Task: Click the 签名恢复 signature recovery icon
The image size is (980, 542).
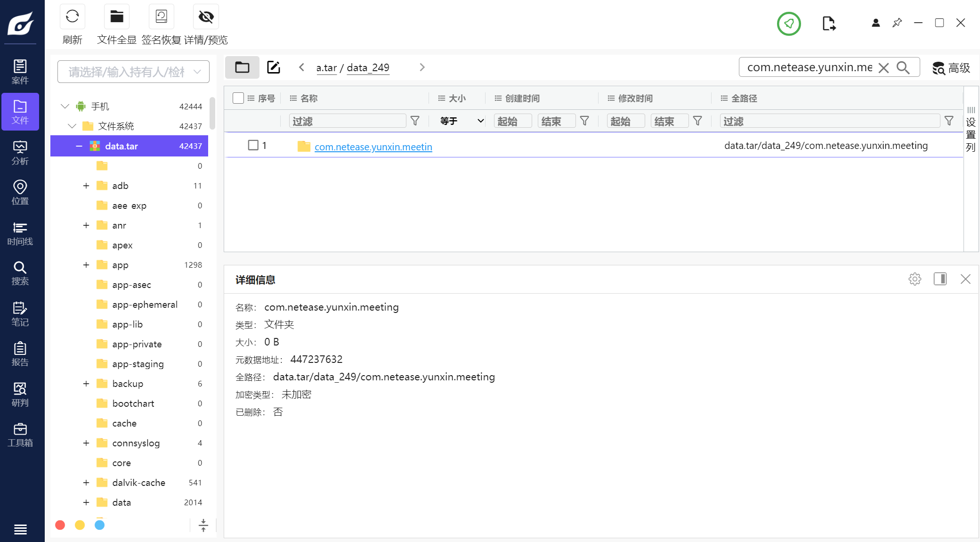Action: click(161, 16)
